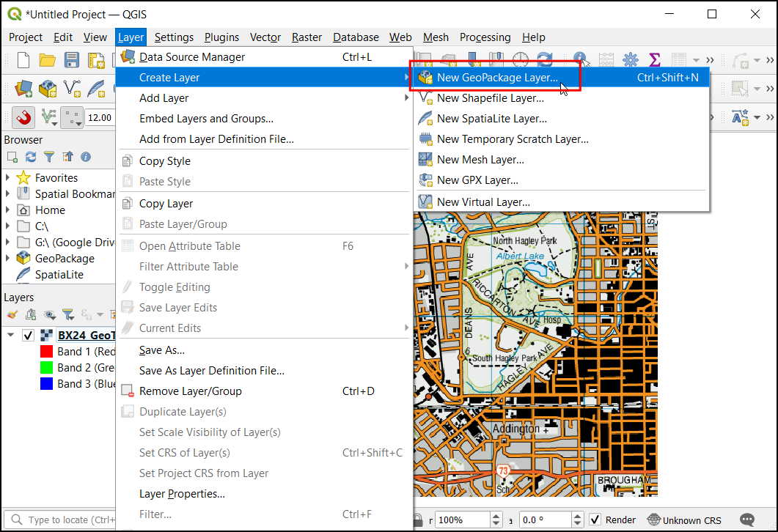This screenshot has width=778, height=532.
Task: Open the Processing Toolbox gear icon
Action: (x=630, y=60)
